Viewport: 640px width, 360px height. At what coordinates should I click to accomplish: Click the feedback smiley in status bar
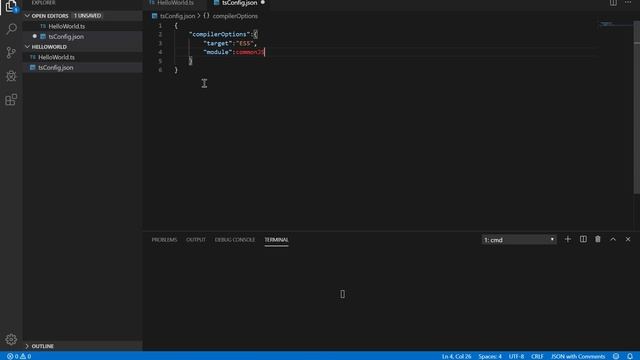[616, 356]
